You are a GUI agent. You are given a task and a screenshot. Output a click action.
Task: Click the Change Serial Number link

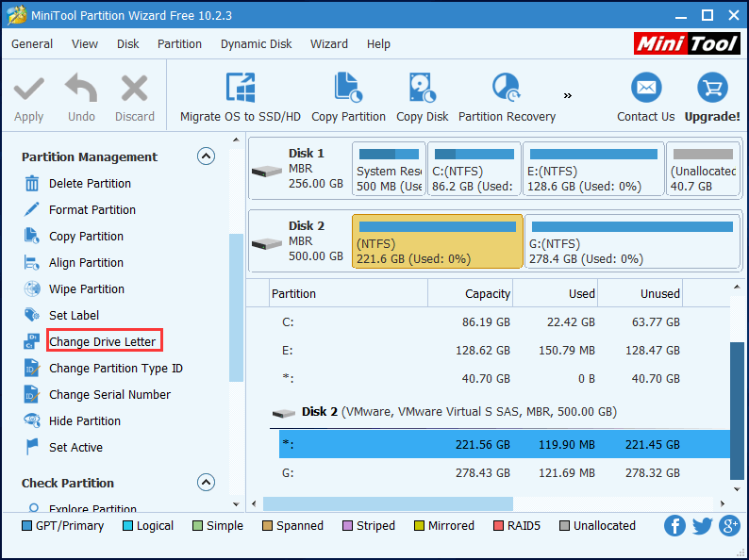pos(109,395)
